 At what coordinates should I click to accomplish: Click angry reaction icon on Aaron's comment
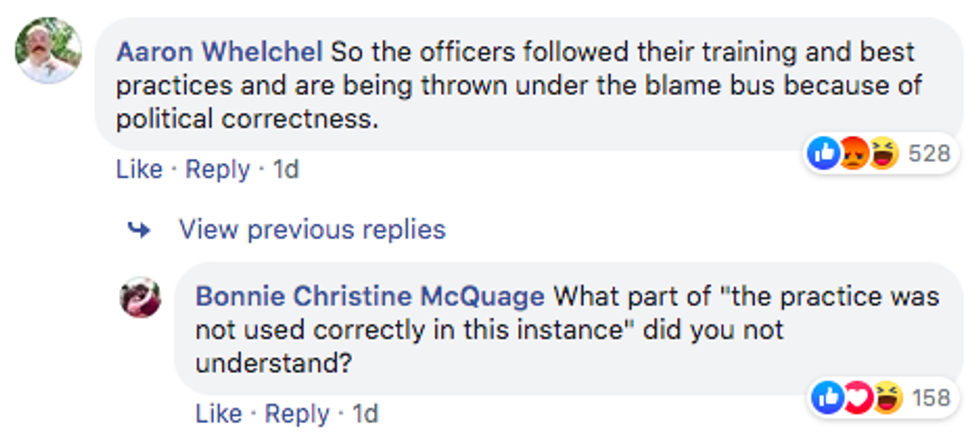[853, 154]
